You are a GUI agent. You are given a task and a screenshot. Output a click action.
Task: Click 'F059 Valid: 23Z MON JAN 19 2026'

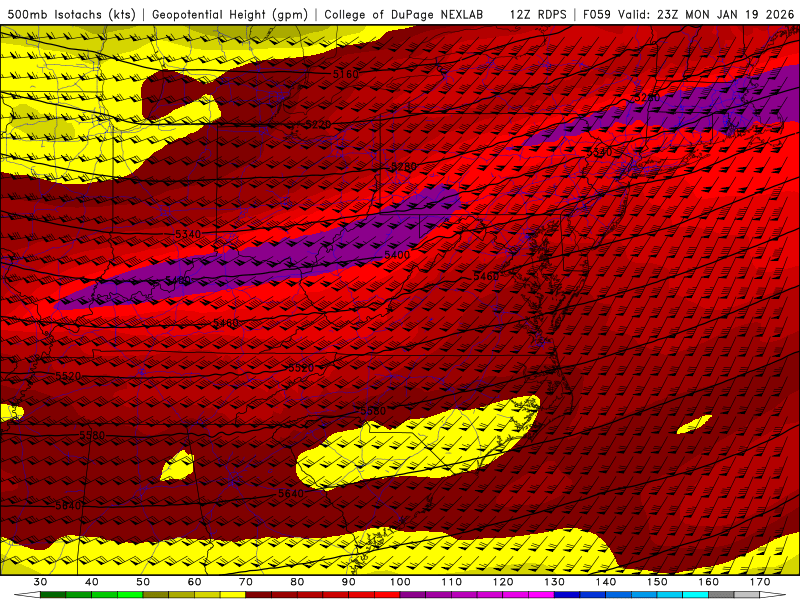click(x=688, y=14)
